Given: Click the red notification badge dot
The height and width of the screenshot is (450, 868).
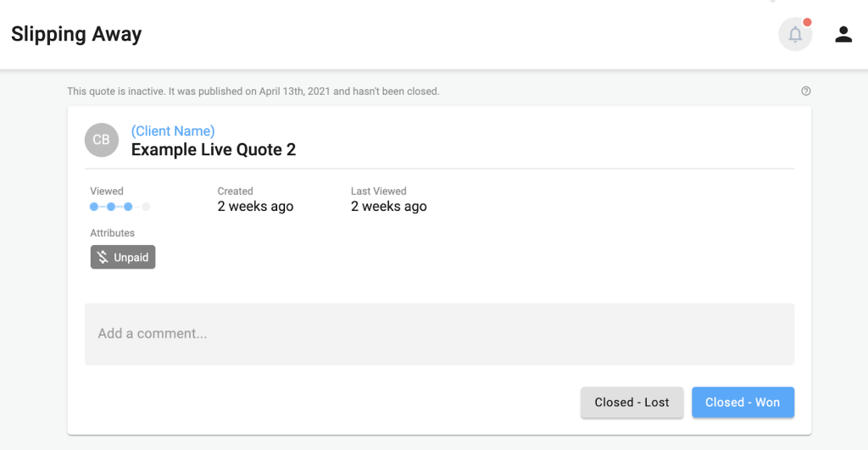Looking at the screenshot, I should (x=808, y=22).
